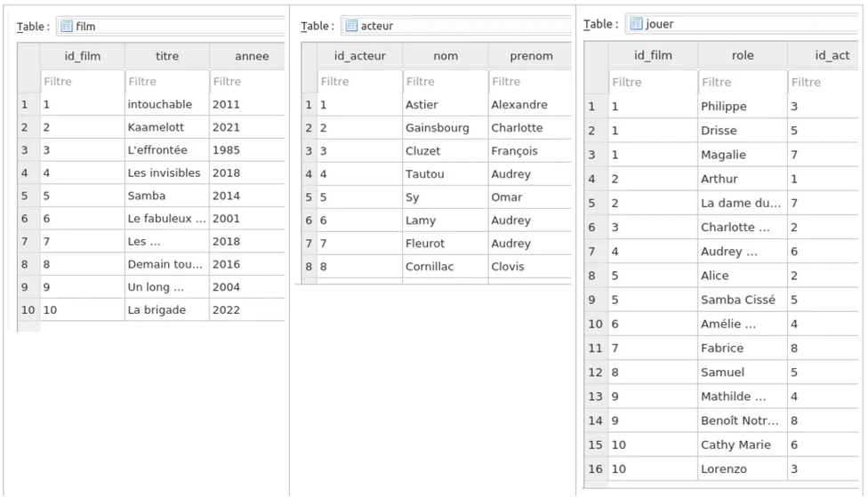Sort by the titre column header
The height and width of the screenshot is (497, 868).
[167, 56]
